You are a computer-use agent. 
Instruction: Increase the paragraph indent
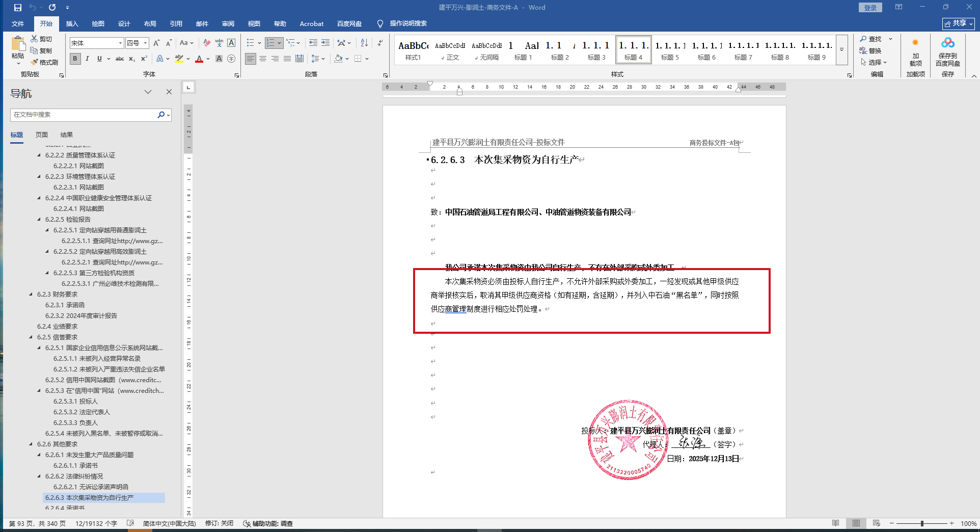point(325,43)
